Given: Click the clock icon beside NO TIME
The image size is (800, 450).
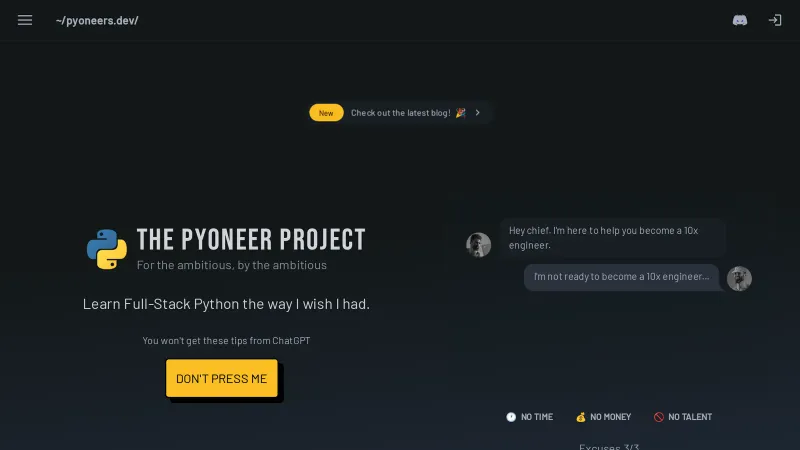Looking at the screenshot, I should tap(511, 417).
